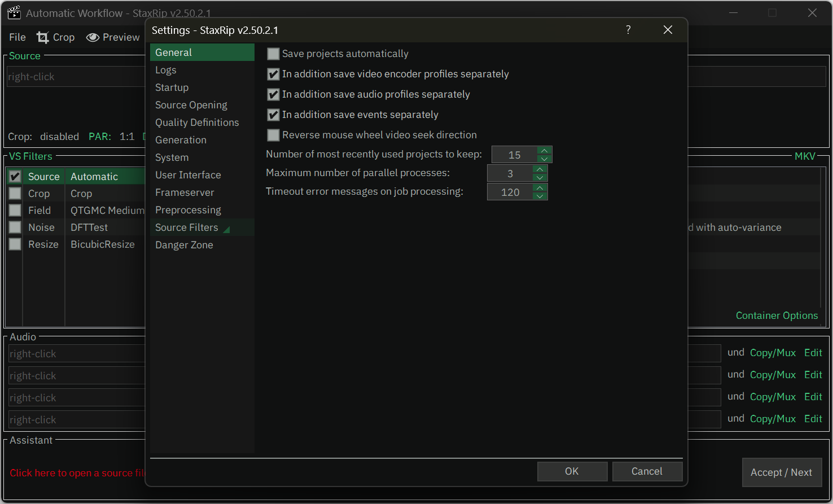Open the Source Opening settings page
833x504 pixels.
coord(202,105)
